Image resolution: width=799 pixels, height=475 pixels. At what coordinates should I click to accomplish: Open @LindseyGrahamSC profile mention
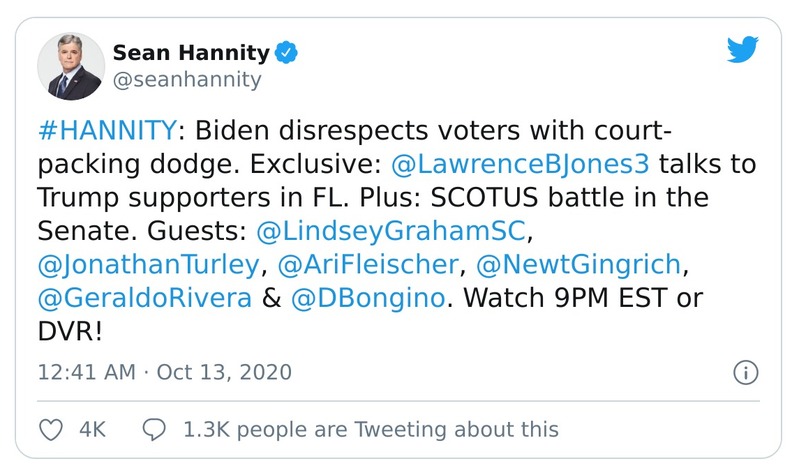[391, 230]
